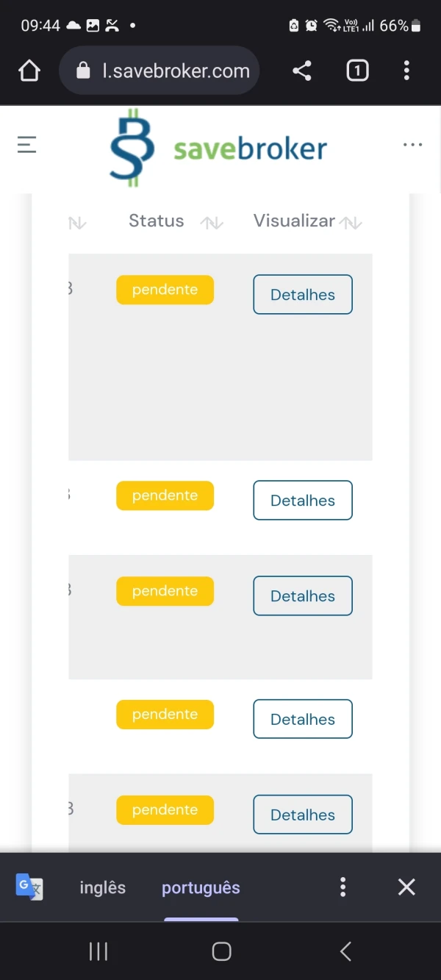441x980 pixels.
Task: Tap the share icon in browser toolbar
Action: [x=301, y=71]
